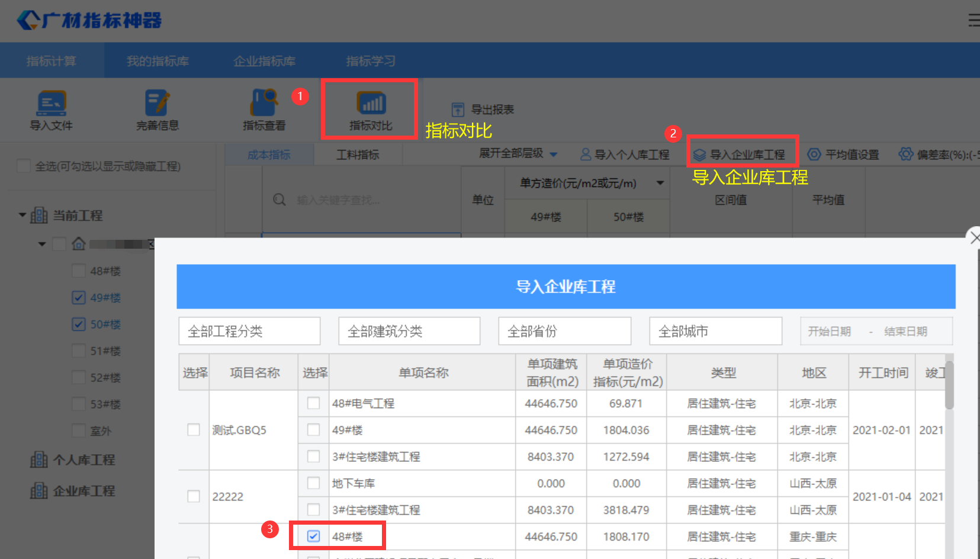Check the 室外 tree checkbox
The image size is (980, 559).
click(78, 431)
